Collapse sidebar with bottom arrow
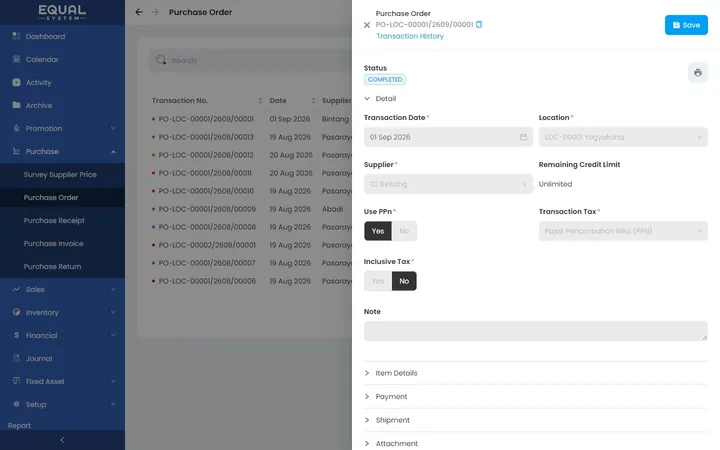Viewport: 720px width, 450px height. coord(62,440)
